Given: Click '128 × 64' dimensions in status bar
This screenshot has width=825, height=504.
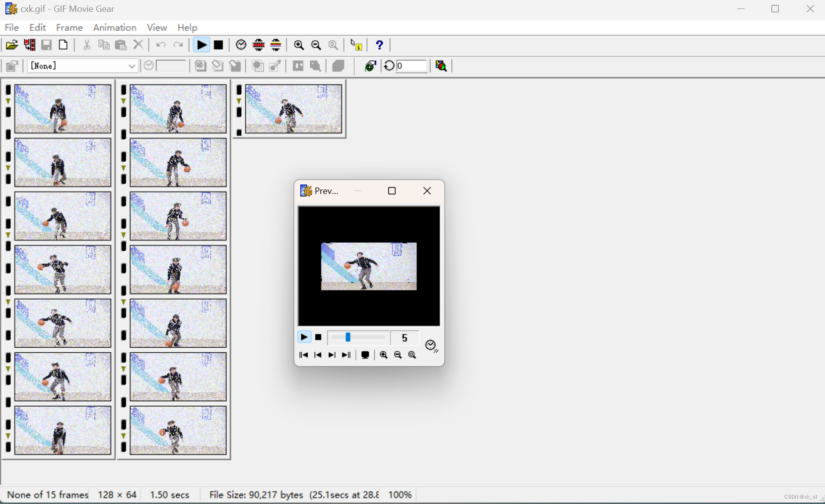Looking at the screenshot, I should click(x=117, y=495).
